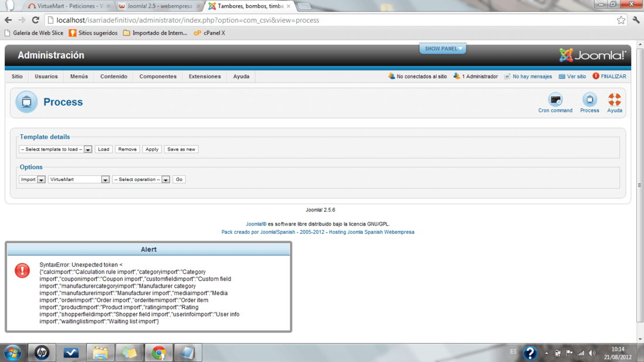The height and width of the screenshot is (362, 644).
Task: Open the file explorer taskbar icon
Action: pyautogui.click(x=100, y=353)
